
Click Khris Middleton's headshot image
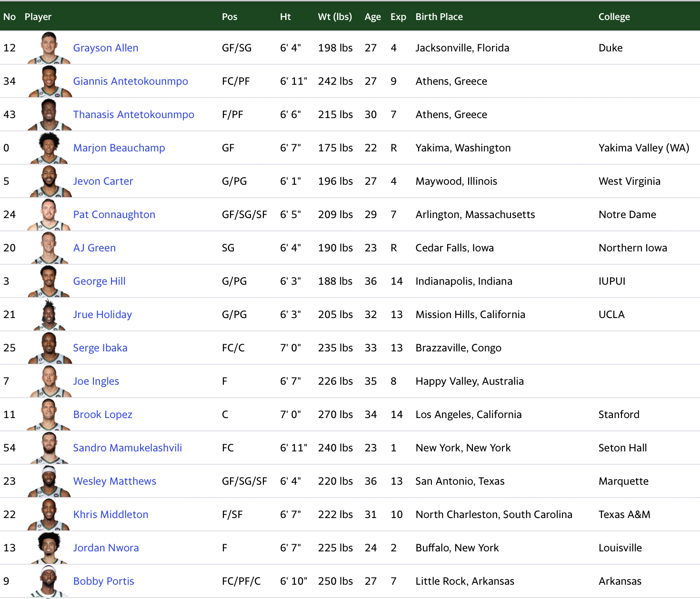[49, 514]
